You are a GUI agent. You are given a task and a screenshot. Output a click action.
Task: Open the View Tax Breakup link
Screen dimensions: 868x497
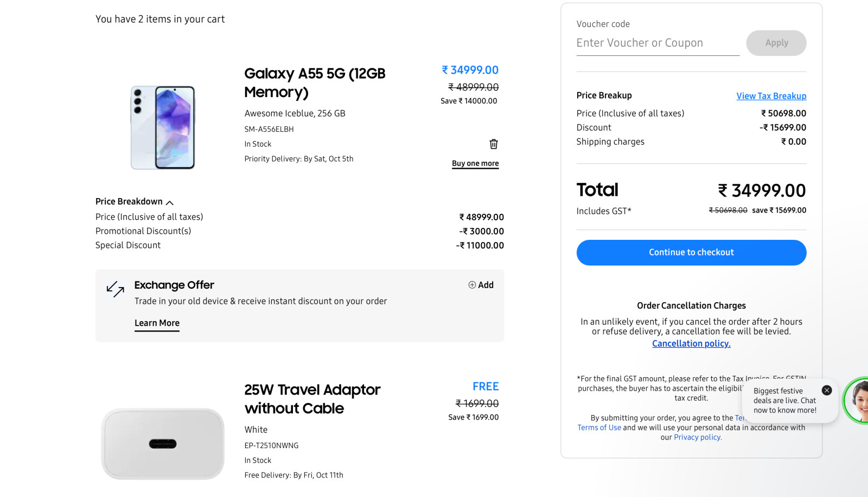pos(771,96)
